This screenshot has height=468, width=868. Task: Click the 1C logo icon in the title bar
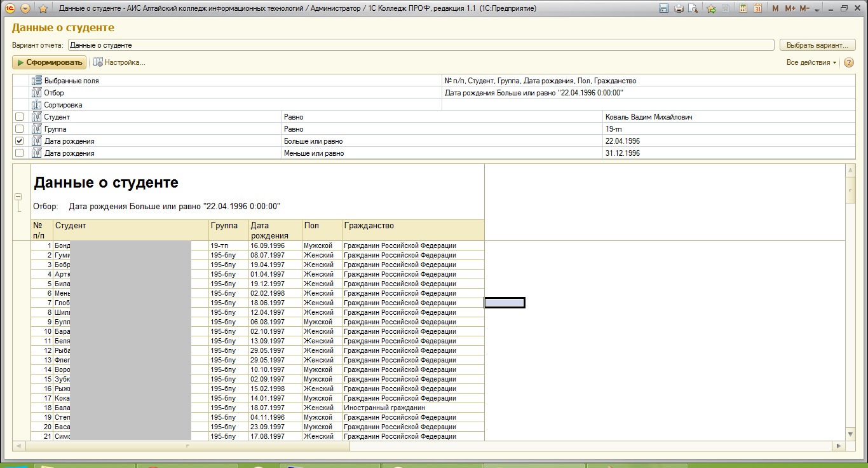[x=10, y=8]
